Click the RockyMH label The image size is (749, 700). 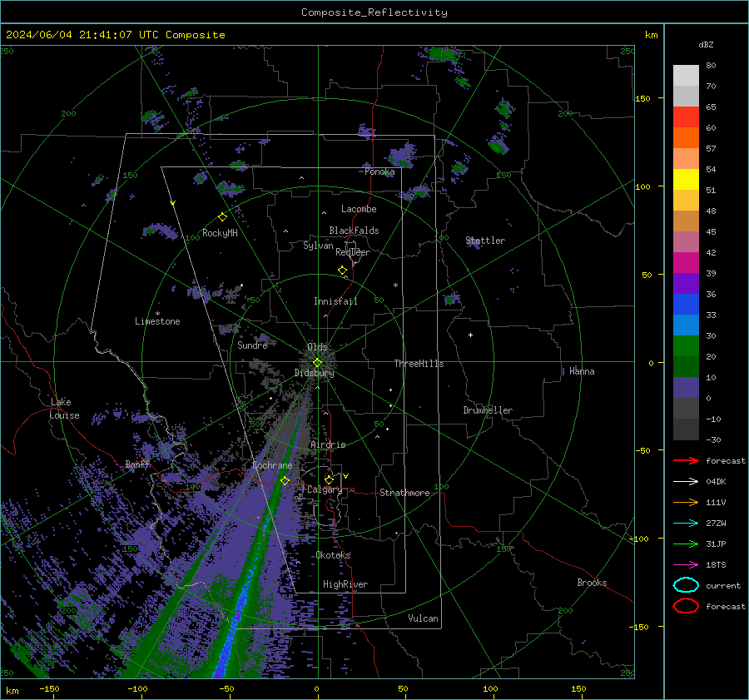coord(220,233)
